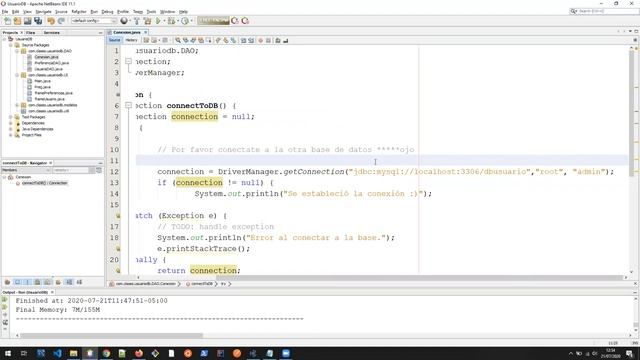This screenshot has height=360, width=640.
Task: Click the Debug Project toolbar icon
Action: 171,21
